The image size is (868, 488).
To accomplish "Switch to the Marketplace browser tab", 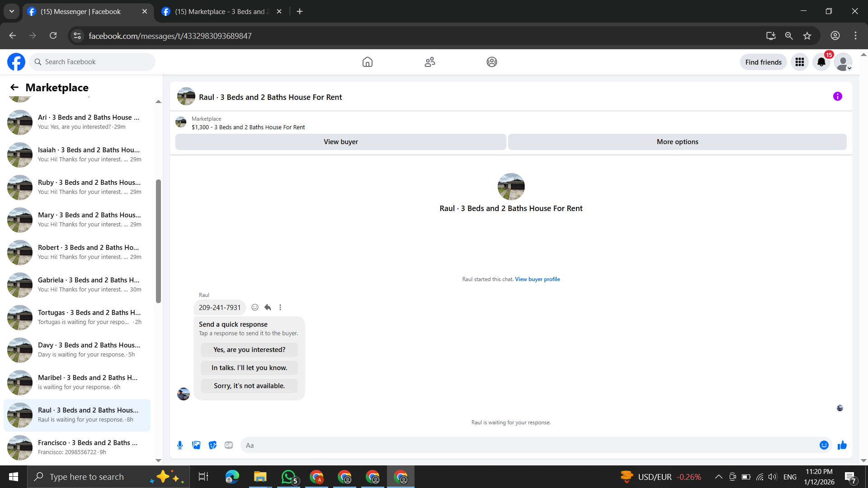I will point(222,11).
